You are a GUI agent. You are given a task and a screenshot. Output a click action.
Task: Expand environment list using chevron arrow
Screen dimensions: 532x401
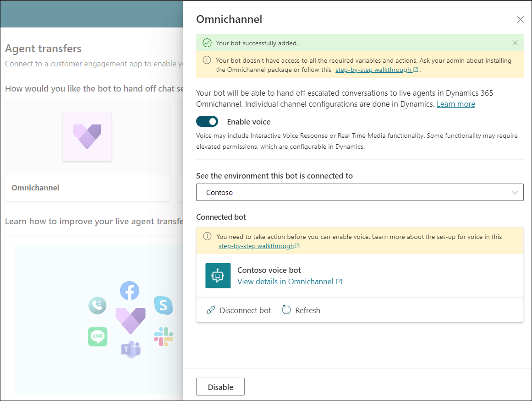(x=514, y=192)
